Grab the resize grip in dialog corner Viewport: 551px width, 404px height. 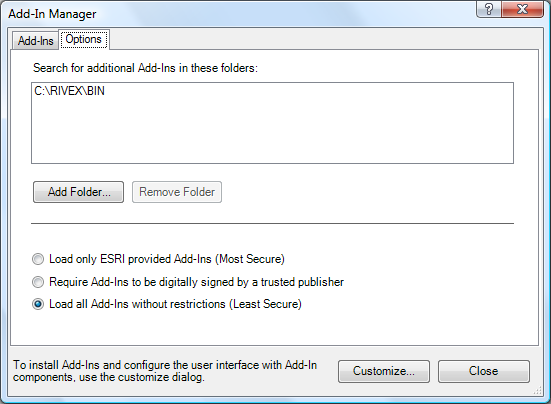pyautogui.click(x=538, y=391)
